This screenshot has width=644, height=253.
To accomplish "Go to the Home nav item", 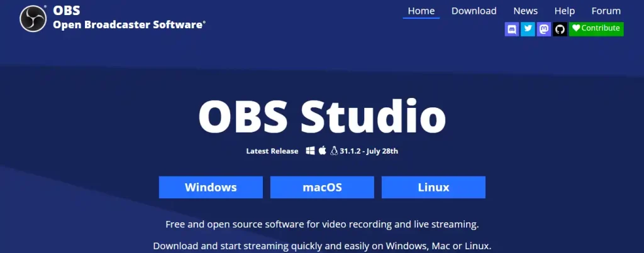I will (421, 11).
